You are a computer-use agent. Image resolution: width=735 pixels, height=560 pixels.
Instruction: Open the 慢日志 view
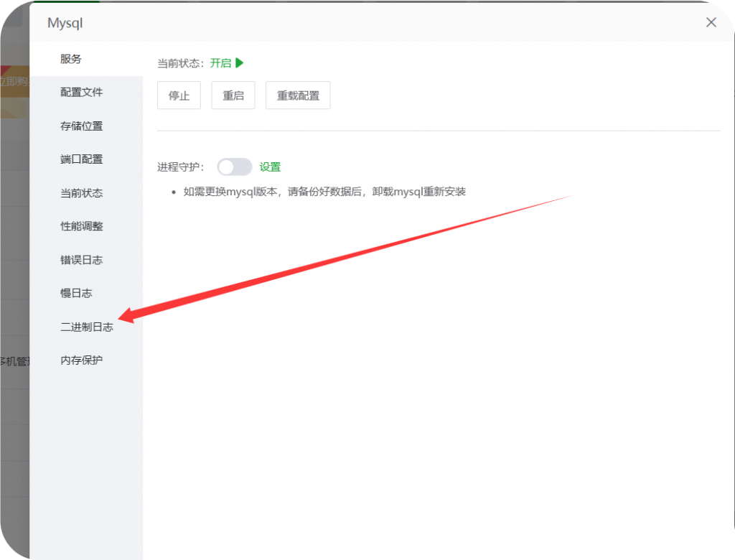click(75, 293)
